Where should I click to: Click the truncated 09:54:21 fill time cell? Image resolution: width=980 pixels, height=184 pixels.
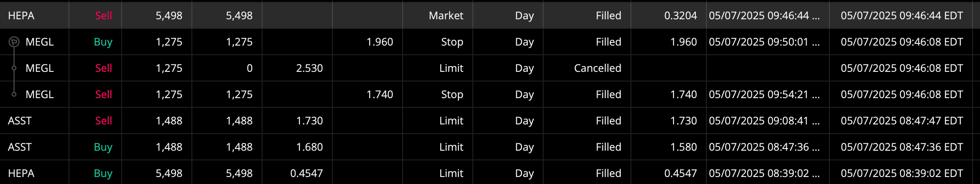tap(764, 95)
